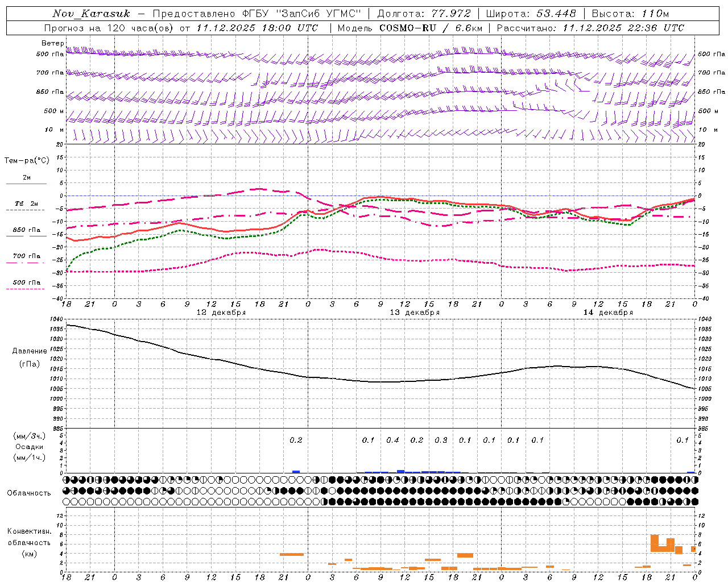Click the Прогноз на 120 часа(ов) text

110,28
